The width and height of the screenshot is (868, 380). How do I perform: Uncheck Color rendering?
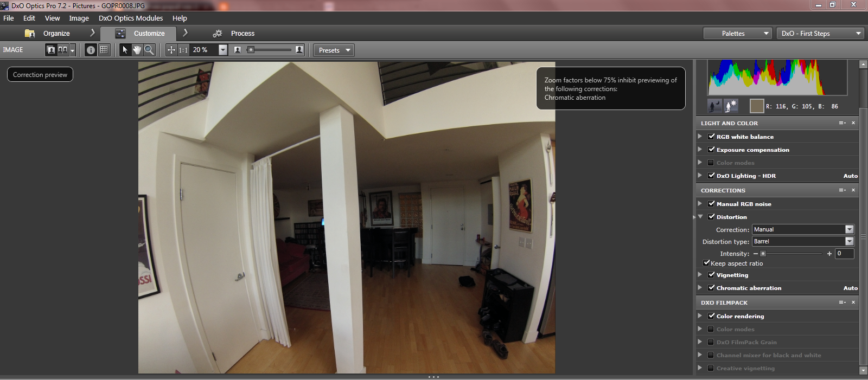[x=711, y=316]
